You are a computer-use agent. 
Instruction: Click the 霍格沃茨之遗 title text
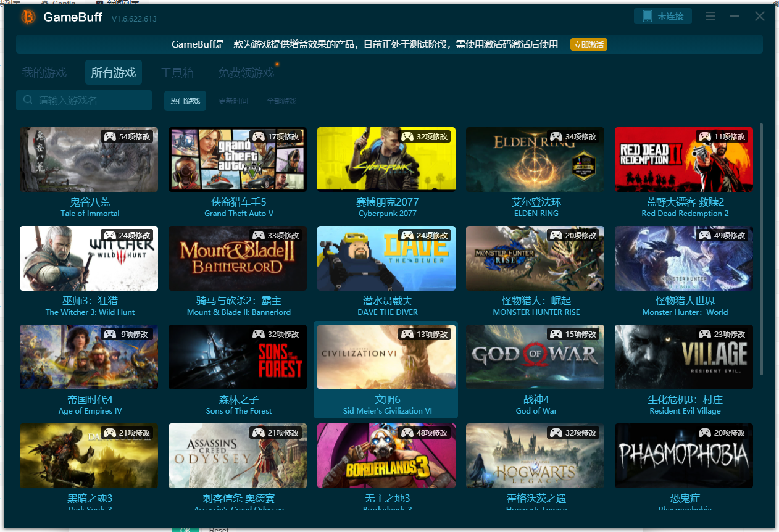[x=536, y=499]
